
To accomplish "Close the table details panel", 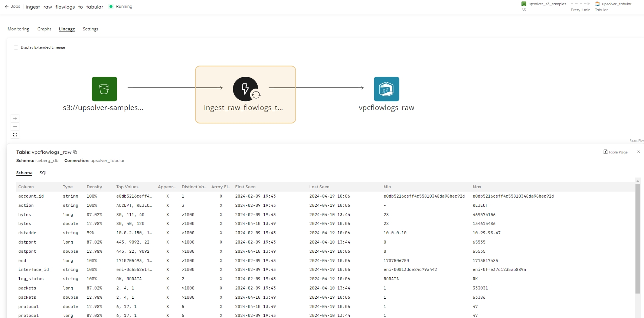I will click(x=638, y=152).
